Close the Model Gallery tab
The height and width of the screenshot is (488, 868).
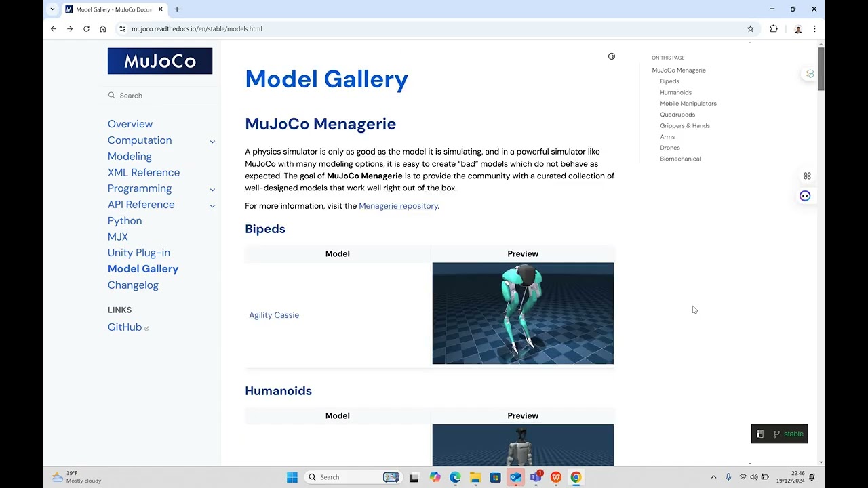pyautogui.click(x=161, y=9)
